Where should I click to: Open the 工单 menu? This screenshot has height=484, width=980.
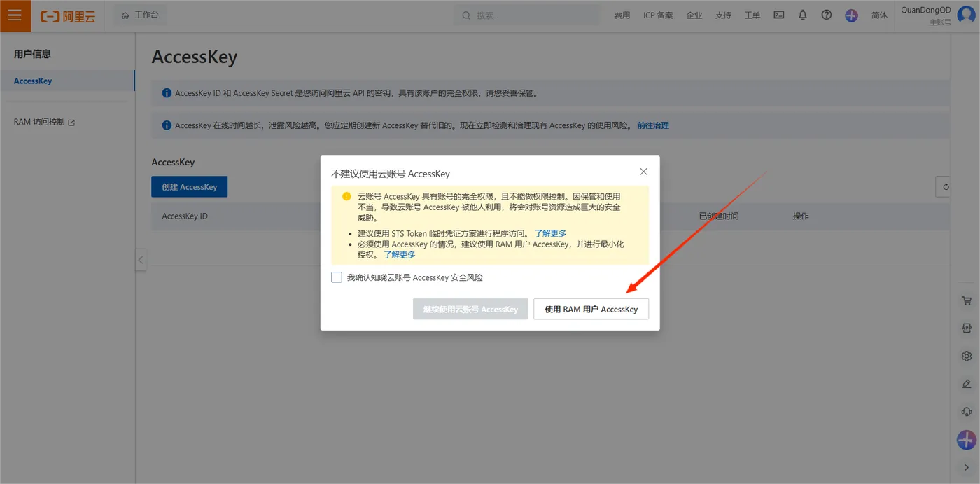pyautogui.click(x=752, y=15)
